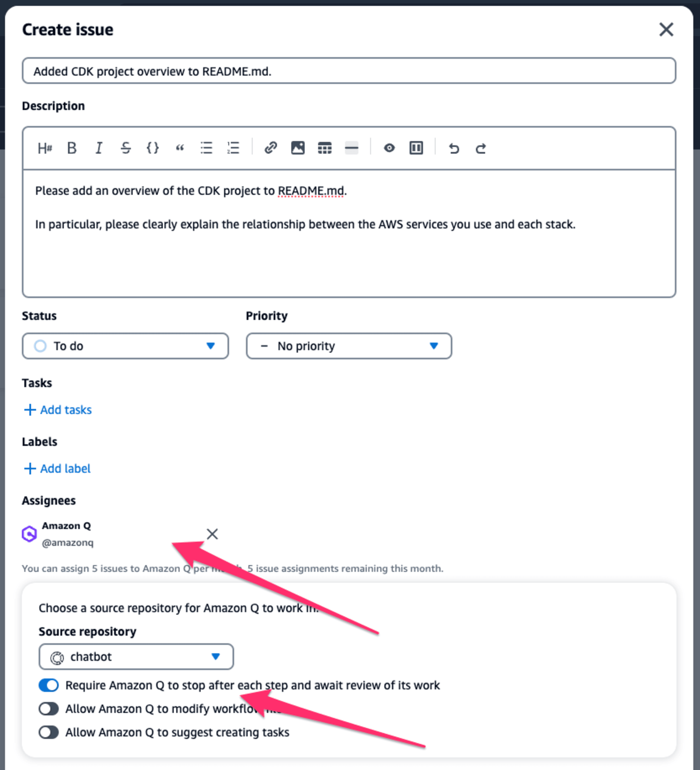Open the Status dropdown showing To do
The image size is (700, 770).
pos(125,346)
